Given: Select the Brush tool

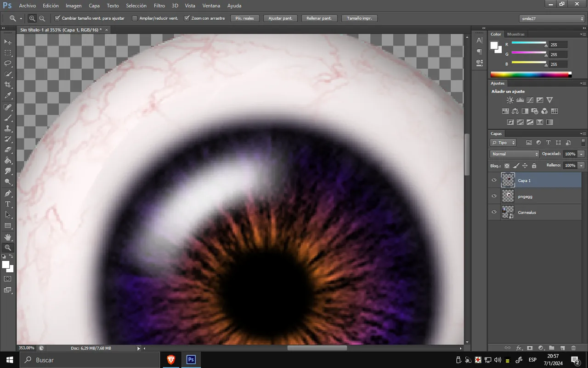Looking at the screenshot, I should [8, 118].
